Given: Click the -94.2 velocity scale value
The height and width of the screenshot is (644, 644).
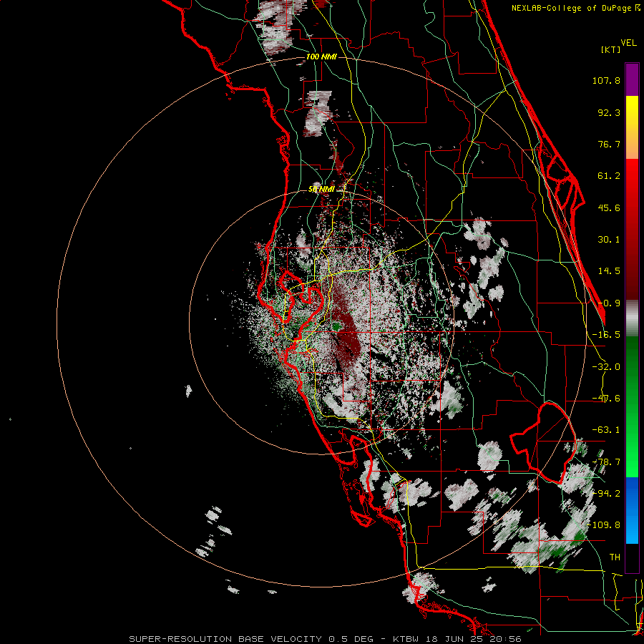Looking at the screenshot, I should point(606,494).
